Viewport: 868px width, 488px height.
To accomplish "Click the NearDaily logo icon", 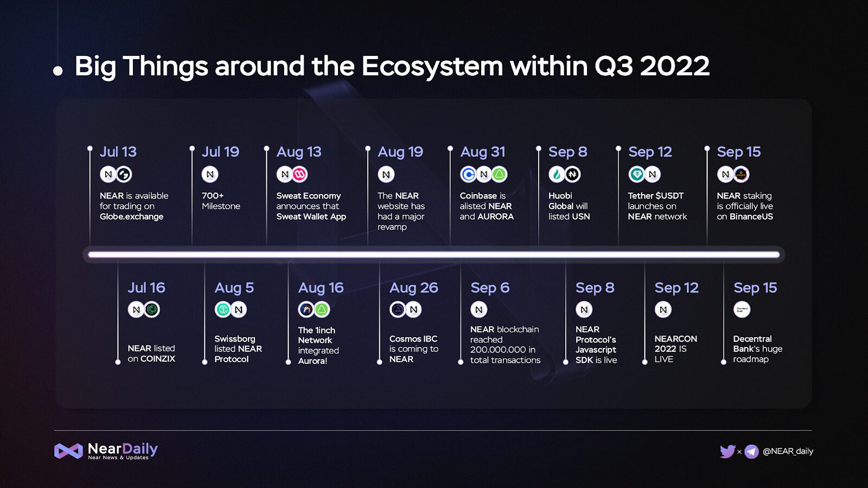I will click(68, 451).
